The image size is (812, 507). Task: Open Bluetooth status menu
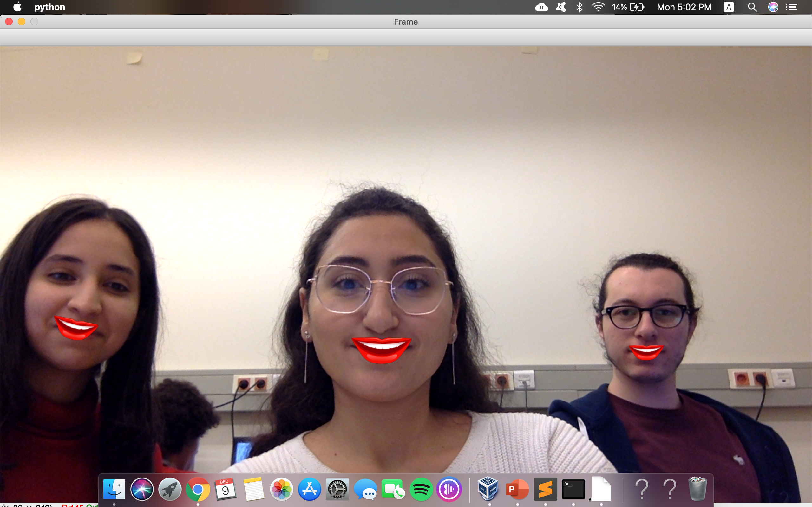point(580,7)
